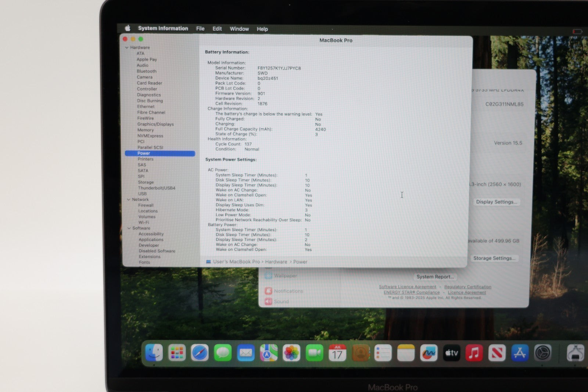The width and height of the screenshot is (588, 392).
Task: Click Hardware in the path bar
Action: 276,262
